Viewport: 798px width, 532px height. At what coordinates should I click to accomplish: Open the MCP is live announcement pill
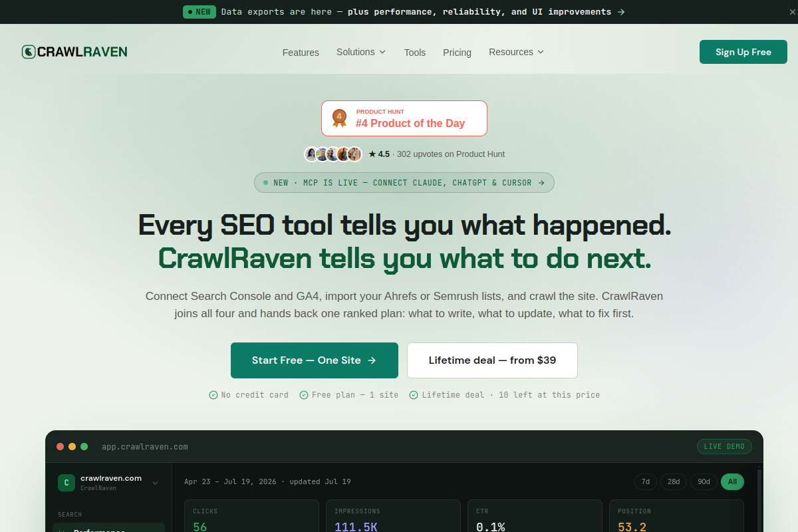click(404, 182)
